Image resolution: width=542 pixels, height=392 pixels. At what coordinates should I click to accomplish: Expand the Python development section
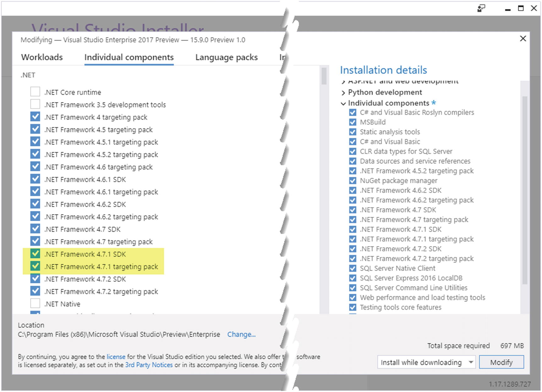(343, 93)
